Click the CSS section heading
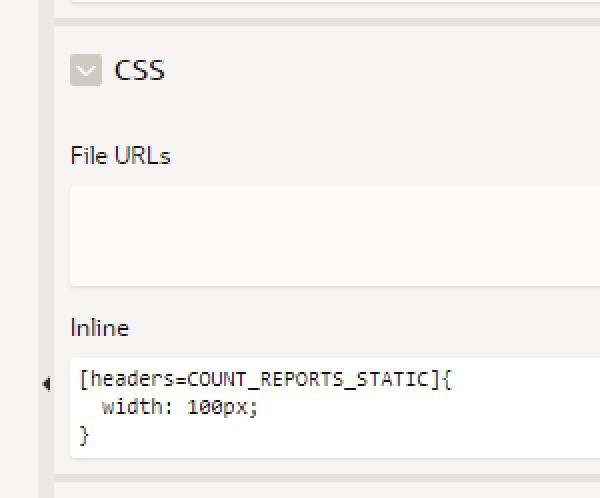This screenshot has width=600, height=498. tap(140, 70)
